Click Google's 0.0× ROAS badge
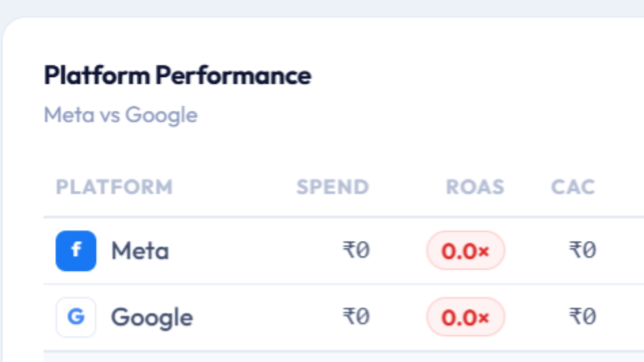The width and height of the screenshot is (644, 362). pos(466,317)
